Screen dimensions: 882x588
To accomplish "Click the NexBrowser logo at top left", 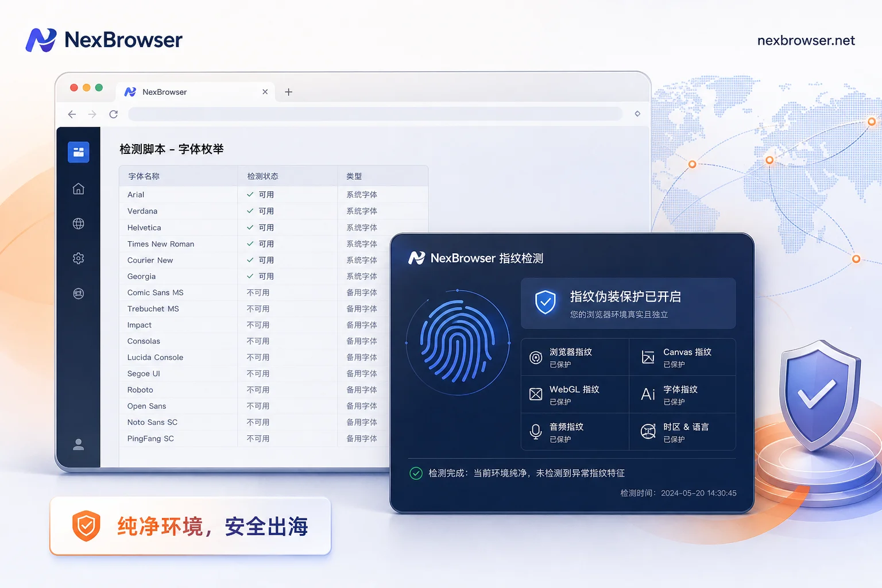I will [104, 40].
